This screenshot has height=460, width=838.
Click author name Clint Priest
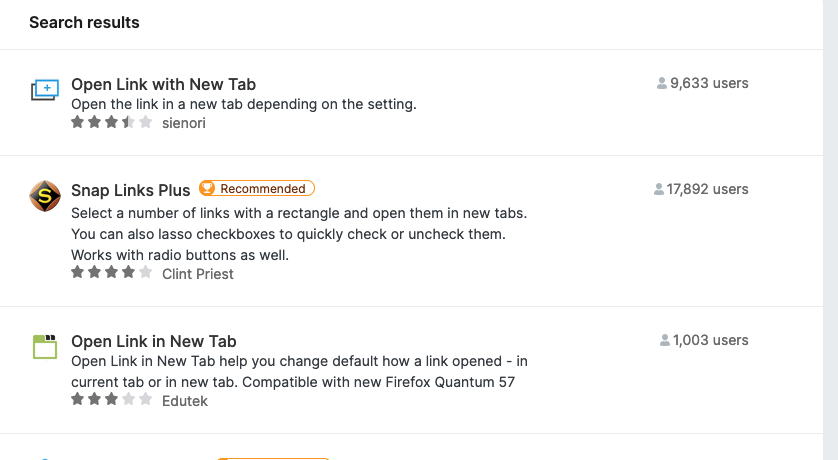(x=197, y=274)
